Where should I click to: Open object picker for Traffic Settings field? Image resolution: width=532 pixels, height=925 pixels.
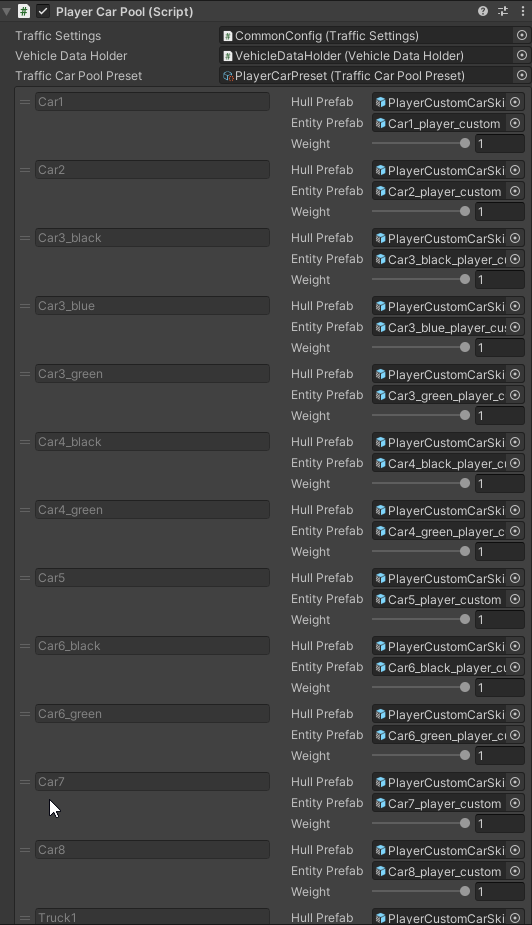(521, 35)
